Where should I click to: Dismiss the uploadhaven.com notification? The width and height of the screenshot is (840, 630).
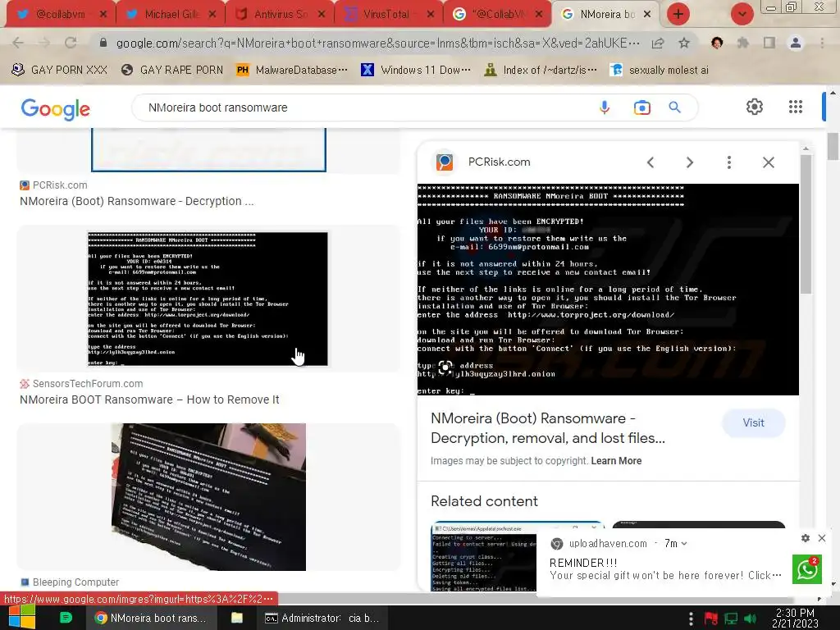coord(822,538)
